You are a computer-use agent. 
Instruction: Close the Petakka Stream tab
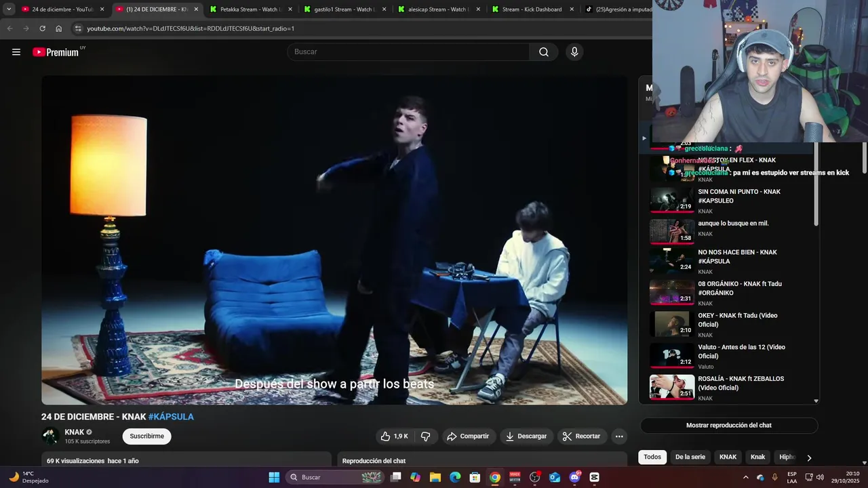[290, 9]
